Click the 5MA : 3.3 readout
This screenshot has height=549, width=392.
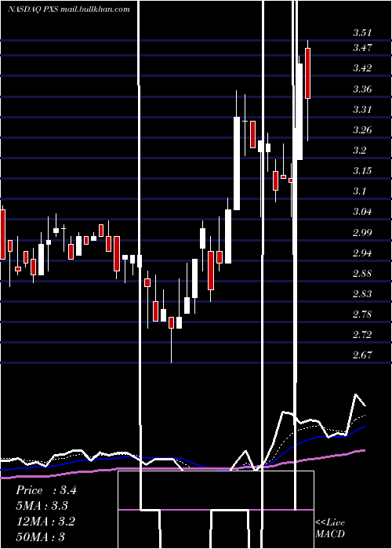point(42,506)
